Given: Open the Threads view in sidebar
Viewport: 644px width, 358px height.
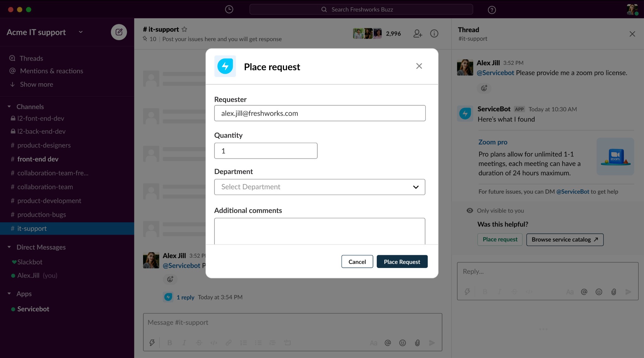Looking at the screenshot, I should coord(31,58).
